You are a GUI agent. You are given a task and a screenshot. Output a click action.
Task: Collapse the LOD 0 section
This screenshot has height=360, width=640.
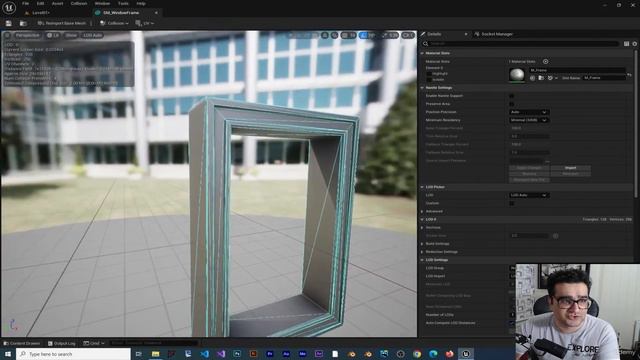[422, 220]
